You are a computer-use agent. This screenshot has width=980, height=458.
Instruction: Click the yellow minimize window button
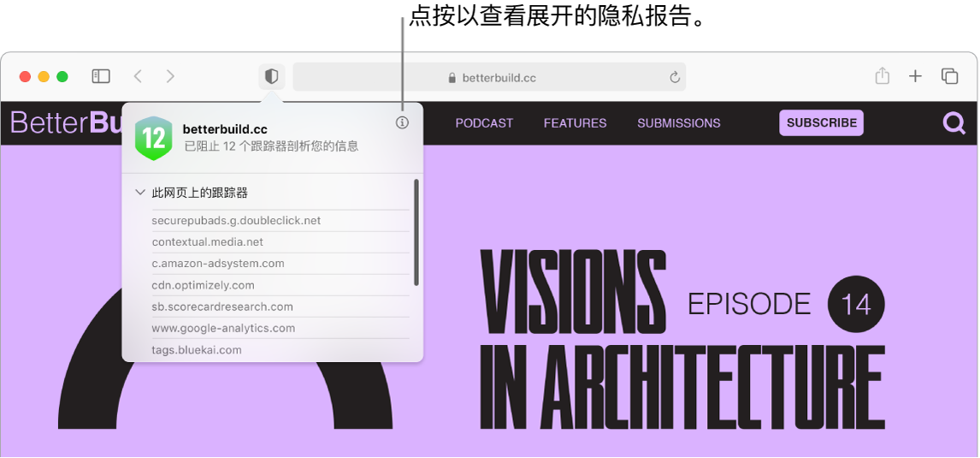44,77
